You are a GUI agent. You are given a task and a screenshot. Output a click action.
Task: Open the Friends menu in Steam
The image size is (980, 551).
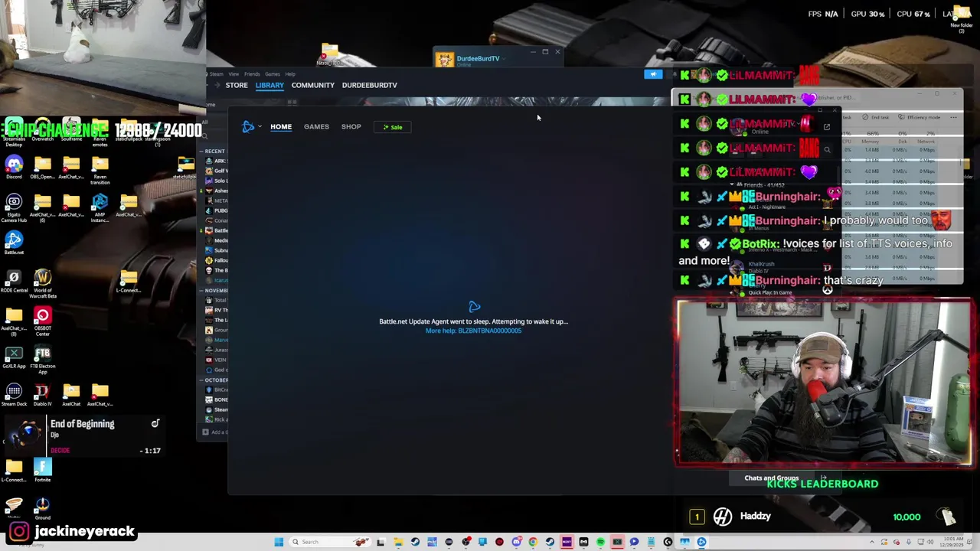[x=252, y=74]
